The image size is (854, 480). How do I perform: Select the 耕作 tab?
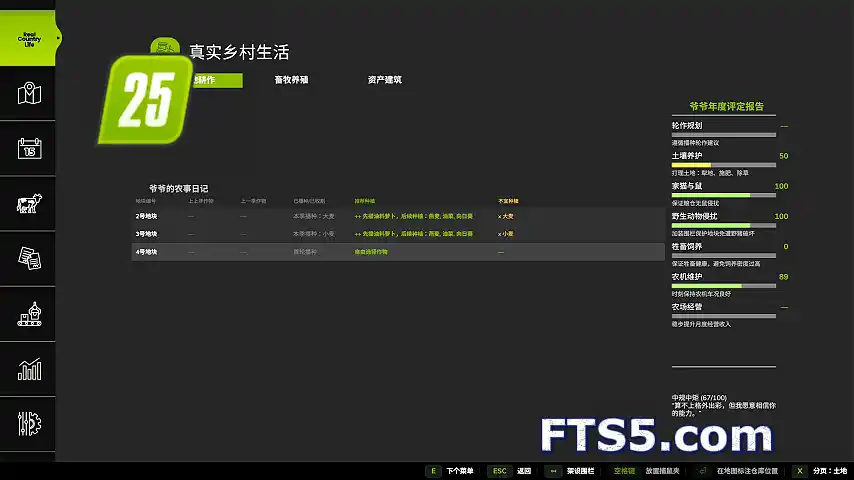click(217, 80)
